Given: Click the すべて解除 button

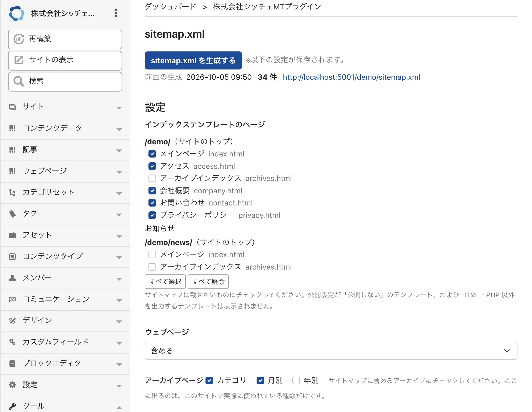Looking at the screenshot, I should pyautogui.click(x=208, y=282).
